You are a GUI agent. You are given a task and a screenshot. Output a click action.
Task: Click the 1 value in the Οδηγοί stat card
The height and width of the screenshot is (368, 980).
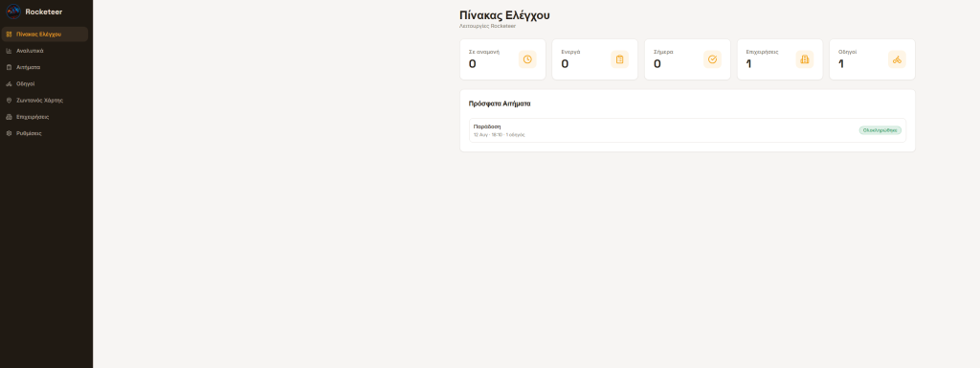(841, 64)
